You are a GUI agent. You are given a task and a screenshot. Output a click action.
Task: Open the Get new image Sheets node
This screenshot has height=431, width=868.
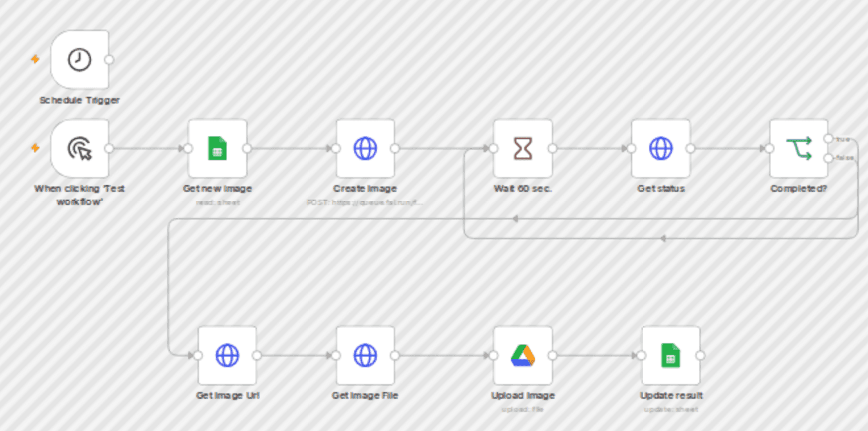[x=217, y=148]
